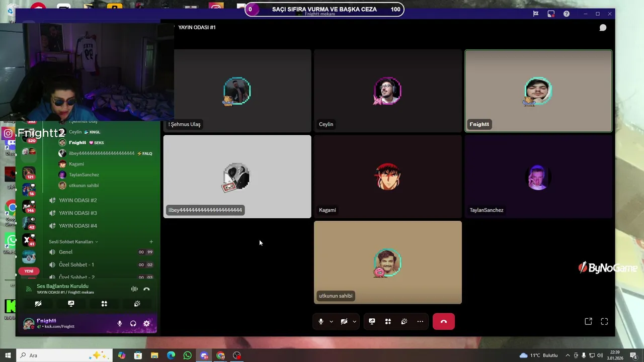
Task: Select Kagami's video tile
Action: coord(388,176)
